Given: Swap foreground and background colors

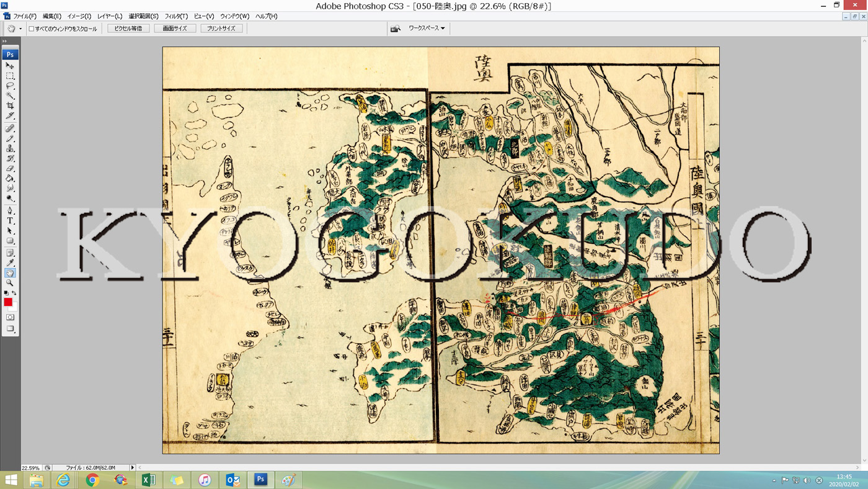Looking at the screenshot, I should tap(14, 293).
